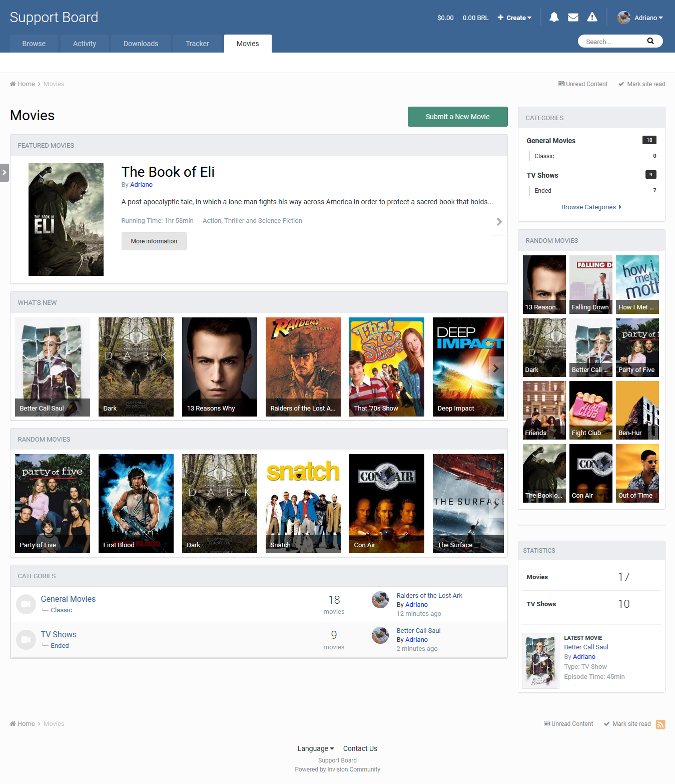Screen dimensions: 675x784
Task: Open The Surface poster
Action: (x=468, y=504)
